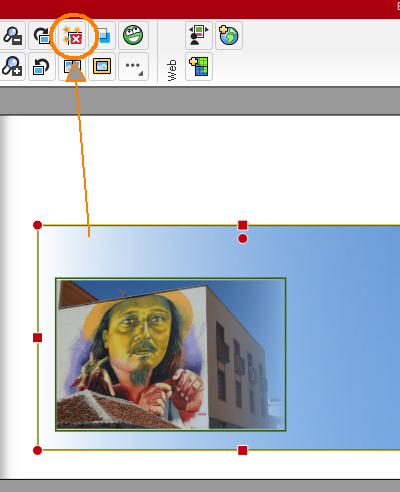Viewport: 400px width, 492px height.
Task: Select the mural photo on the page
Action: 170,354
